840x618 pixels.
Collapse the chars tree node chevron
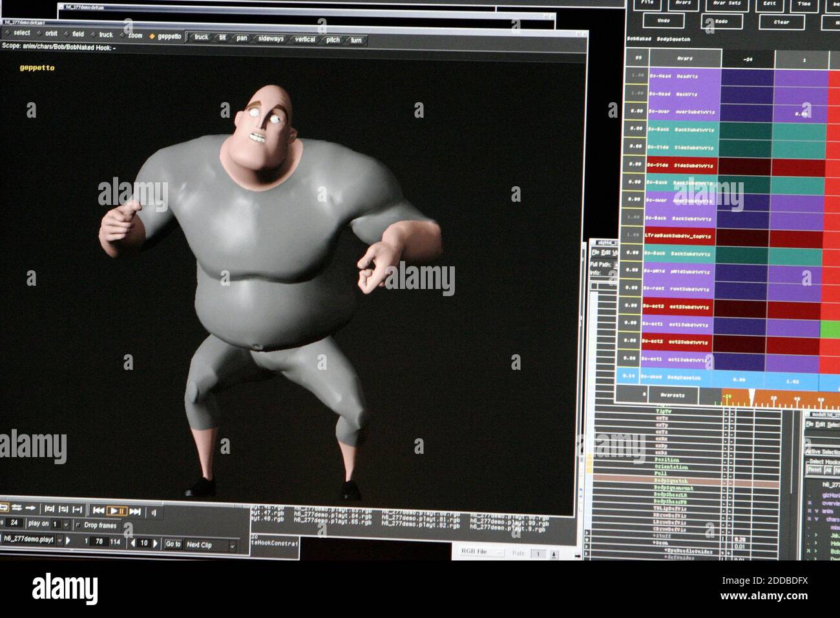point(817,519)
